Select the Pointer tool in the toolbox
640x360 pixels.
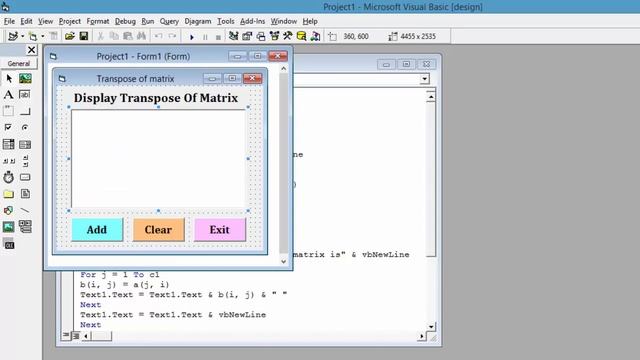9,78
